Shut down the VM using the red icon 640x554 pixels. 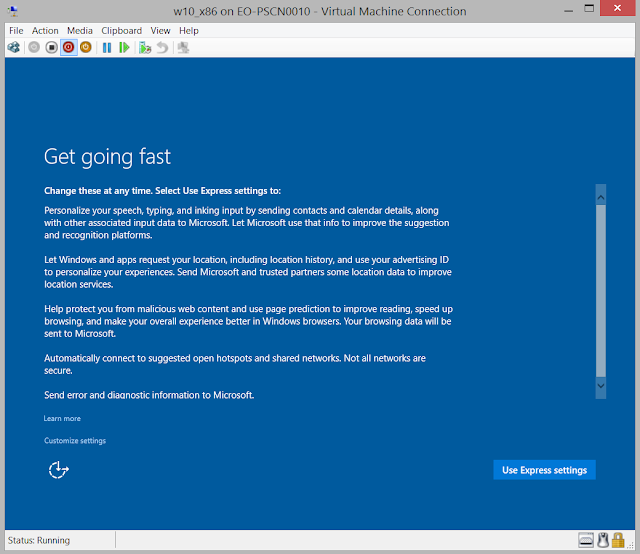(69, 47)
